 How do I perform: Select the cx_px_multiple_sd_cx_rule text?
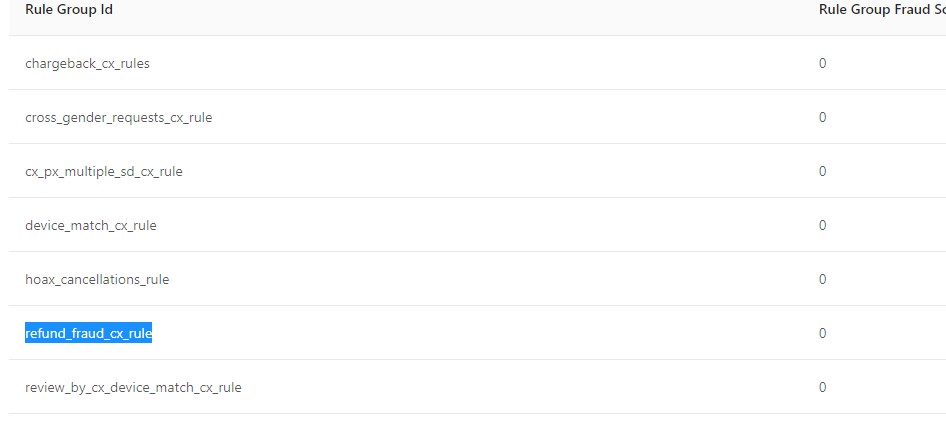point(103,172)
